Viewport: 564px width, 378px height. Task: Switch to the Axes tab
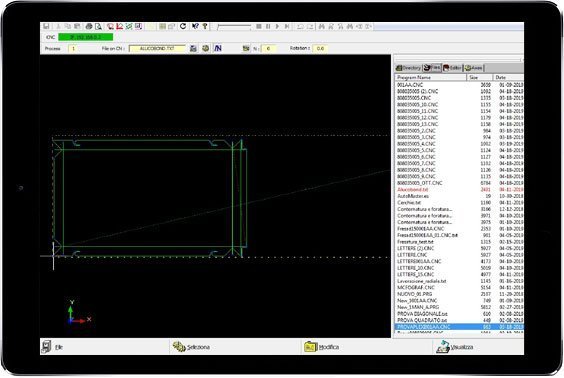(x=473, y=68)
